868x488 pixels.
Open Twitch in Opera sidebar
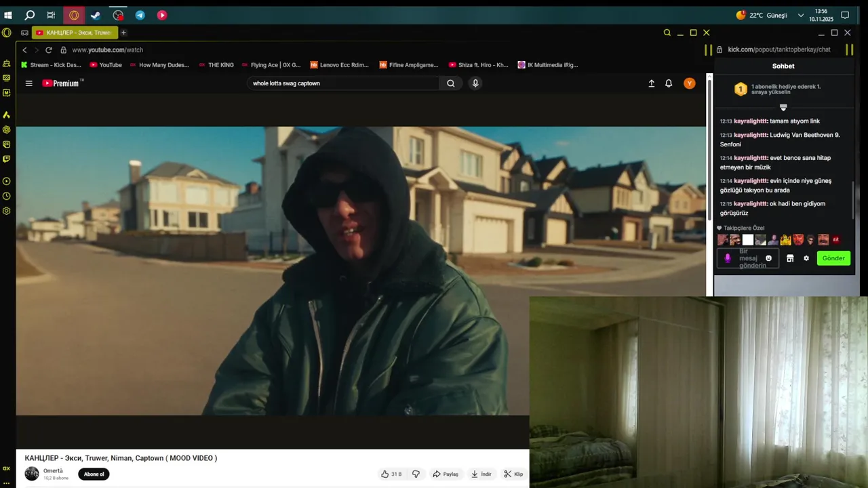(x=6, y=159)
